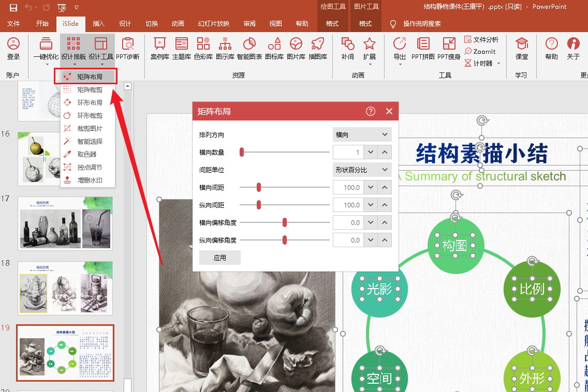
Task: Switch to the 文件 tab
Action: (x=13, y=24)
